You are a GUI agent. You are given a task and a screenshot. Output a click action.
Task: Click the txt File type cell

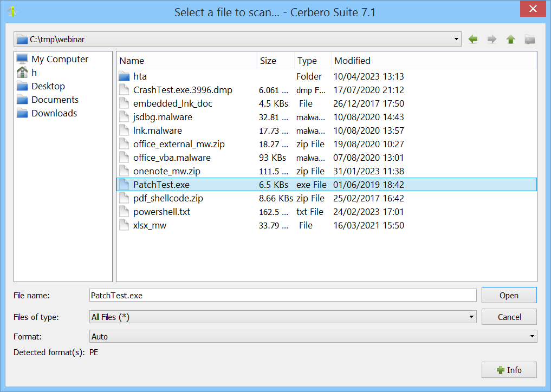[310, 212]
